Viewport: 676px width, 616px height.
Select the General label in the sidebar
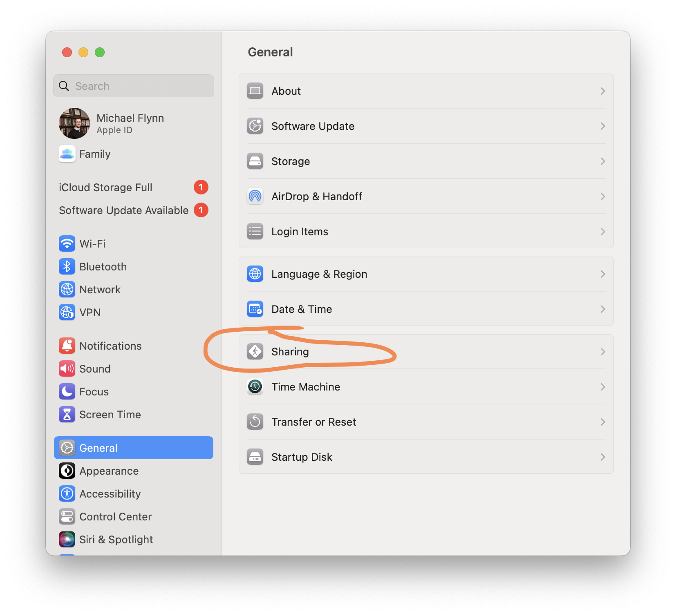(x=98, y=448)
